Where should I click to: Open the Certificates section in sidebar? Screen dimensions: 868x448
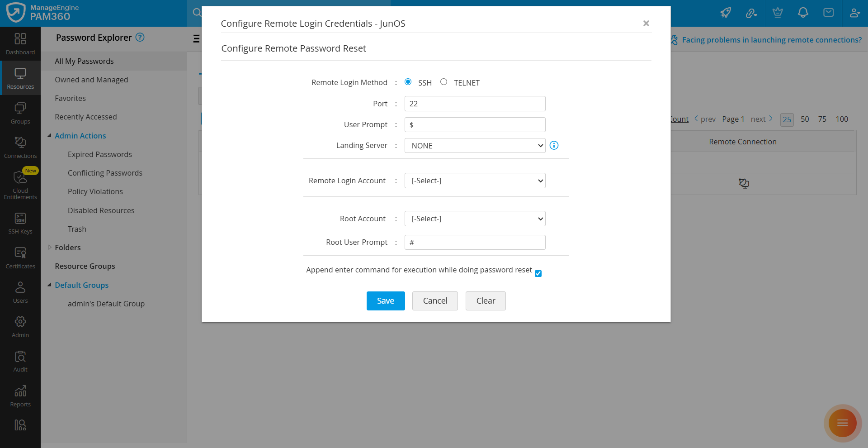coord(20,256)
